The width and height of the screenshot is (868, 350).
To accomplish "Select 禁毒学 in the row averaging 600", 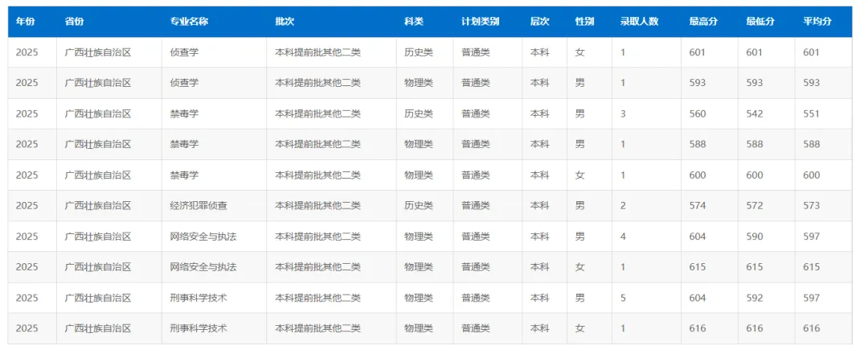I will [184, 175].
